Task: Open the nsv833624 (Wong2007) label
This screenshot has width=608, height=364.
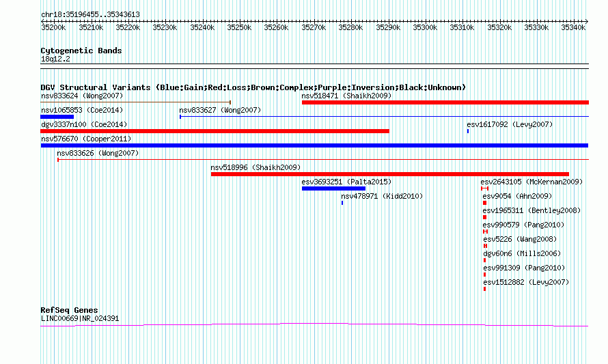Action: (x=82, y=96)
